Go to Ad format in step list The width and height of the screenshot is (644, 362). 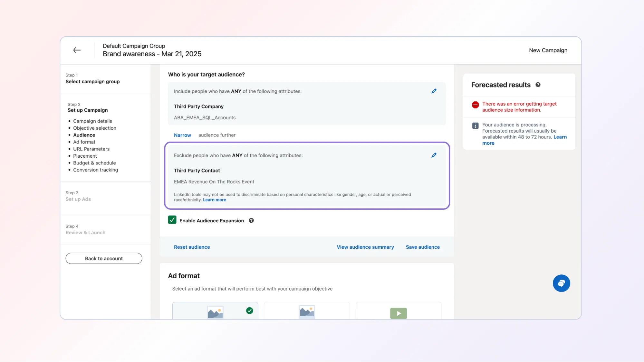[84, 142]
